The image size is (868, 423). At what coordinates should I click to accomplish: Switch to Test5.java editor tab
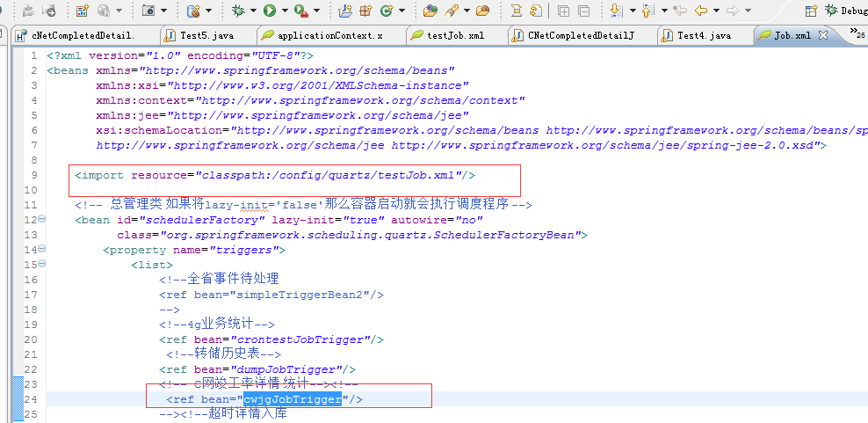(x=206, y=35)
